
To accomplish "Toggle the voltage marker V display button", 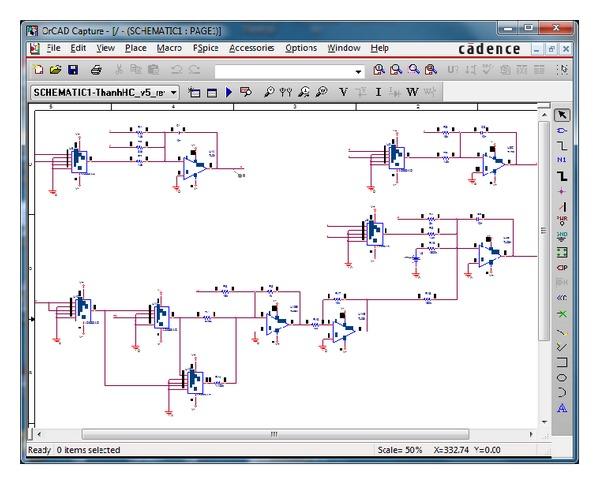I will pyautogui.click(x=344, y=92).
